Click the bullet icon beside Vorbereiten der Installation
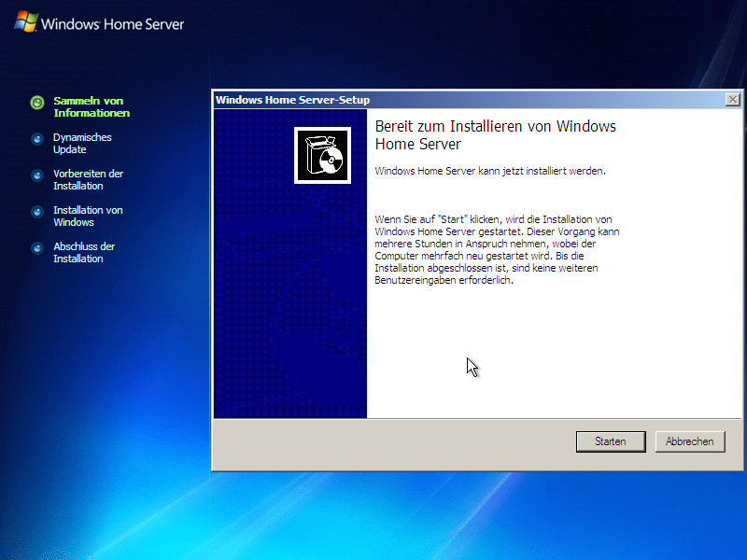Viewport: 747px width, 560px height. [x=36, y=175]
